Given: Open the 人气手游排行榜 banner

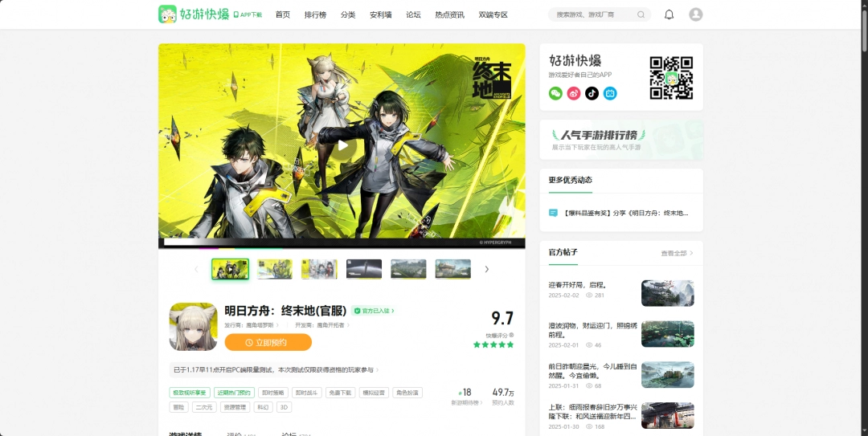Looking at the screenshot, I should point(621,140).
